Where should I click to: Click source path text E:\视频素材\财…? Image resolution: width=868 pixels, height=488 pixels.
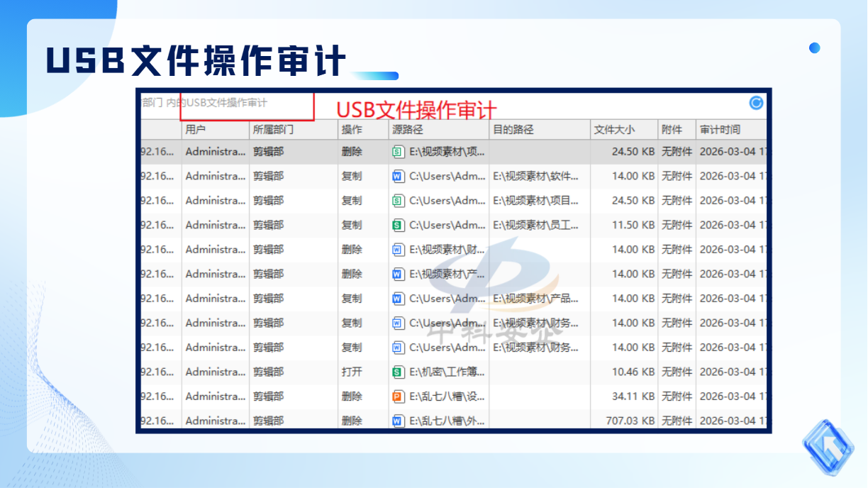pos(447,250)
